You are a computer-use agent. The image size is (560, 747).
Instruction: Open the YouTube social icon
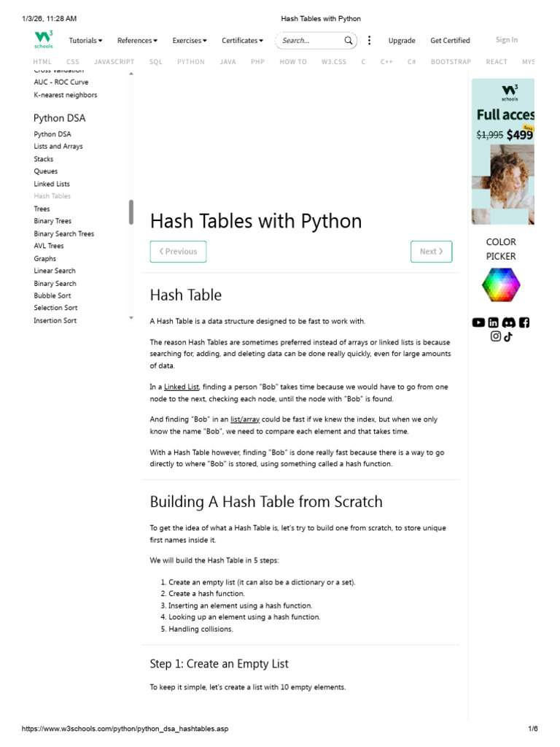click(478, 322)
